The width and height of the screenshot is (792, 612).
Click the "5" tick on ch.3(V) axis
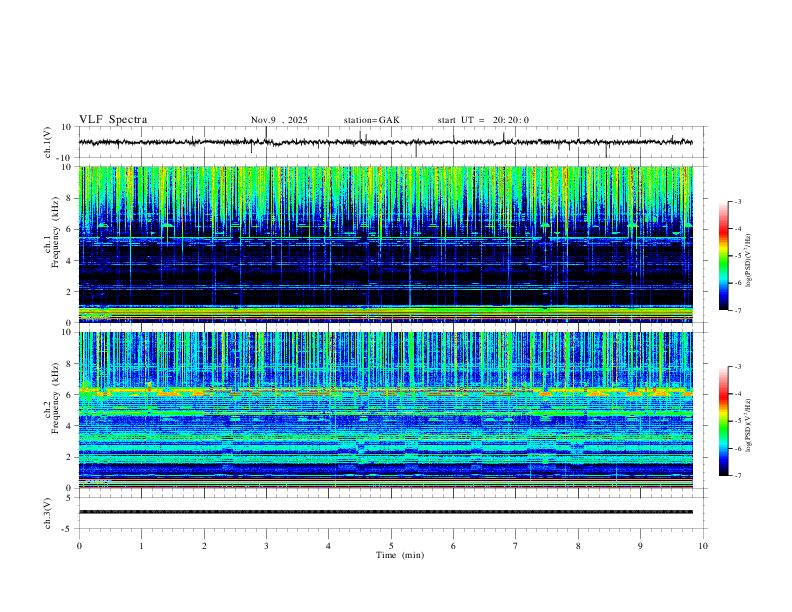coord(69,498)
